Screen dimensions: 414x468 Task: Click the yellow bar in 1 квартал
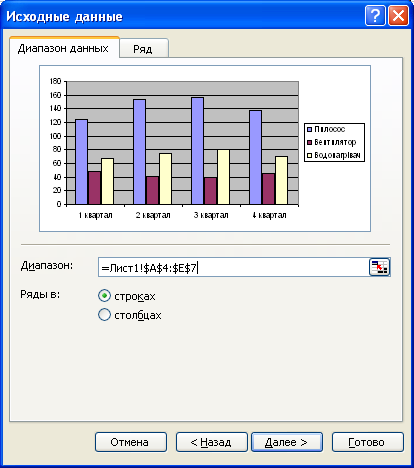pyautogui.click(x=107, y=181)
